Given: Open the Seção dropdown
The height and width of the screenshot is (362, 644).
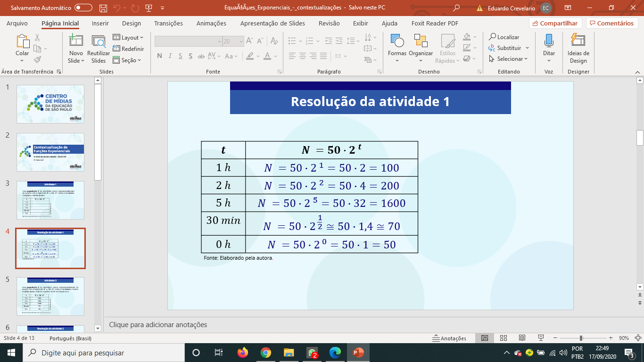Looking at the screenshot, I should 127,60.
